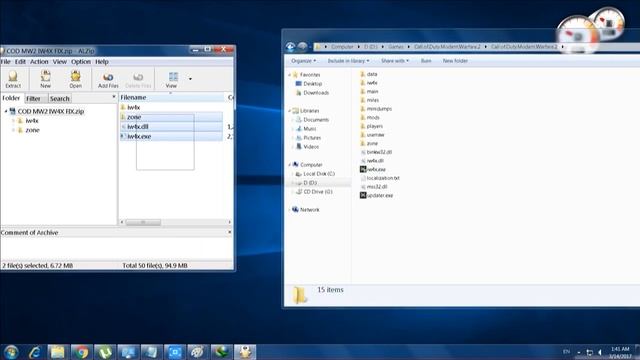The image size is (640, 360).
Task: Select Desktop in Explorer navigation pane
Action: [312, 84]
